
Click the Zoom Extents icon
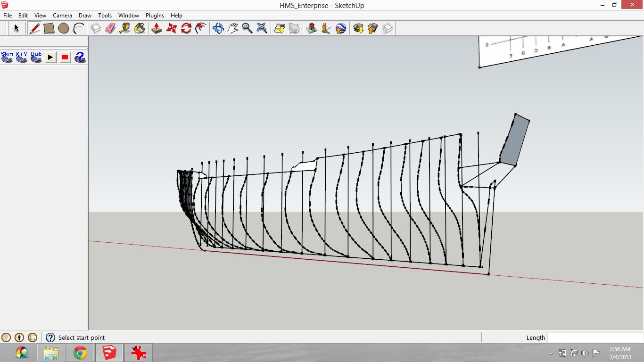pos(262,28)
